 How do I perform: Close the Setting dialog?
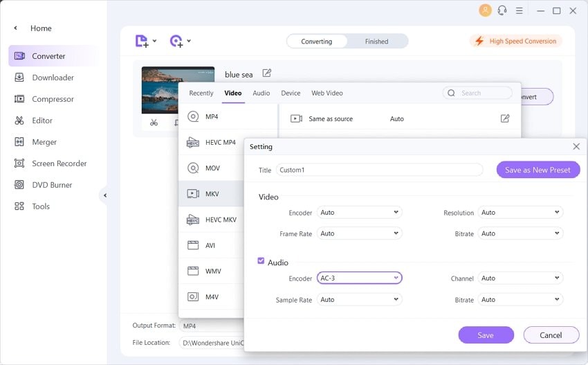(576, 146)
